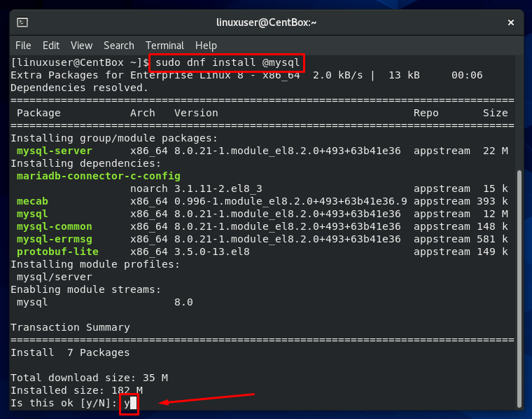Click mecab version '0.996-1.module_el8.2.0+493+63b41e36.9'
Screen dimensions: 532x419
pos(290,201)
